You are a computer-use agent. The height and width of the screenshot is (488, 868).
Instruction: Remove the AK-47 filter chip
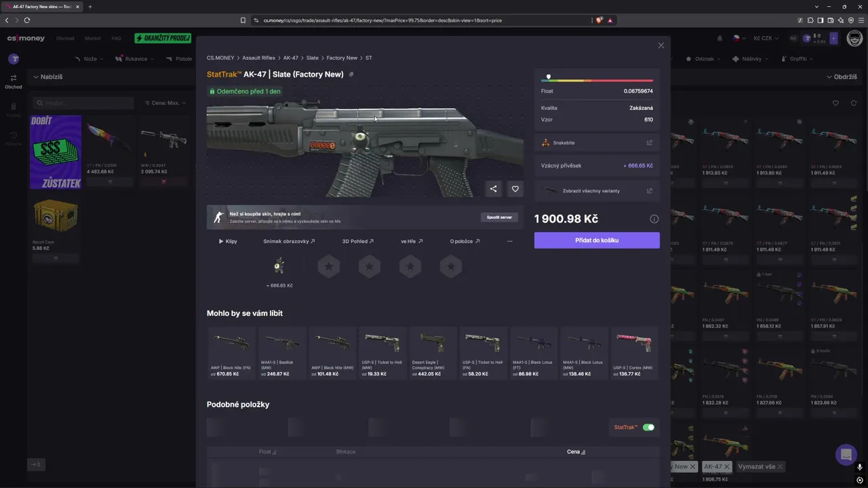(x=727, y=467)
